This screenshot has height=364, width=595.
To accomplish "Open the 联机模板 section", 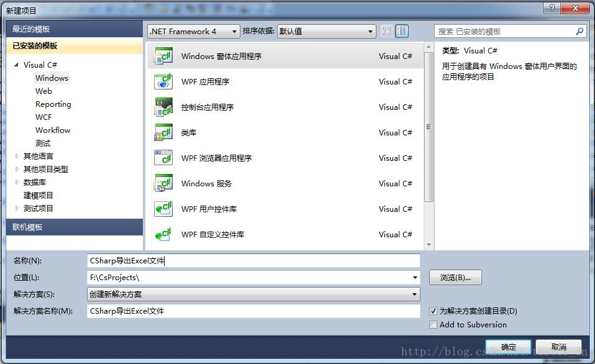I will coord(75,227).
